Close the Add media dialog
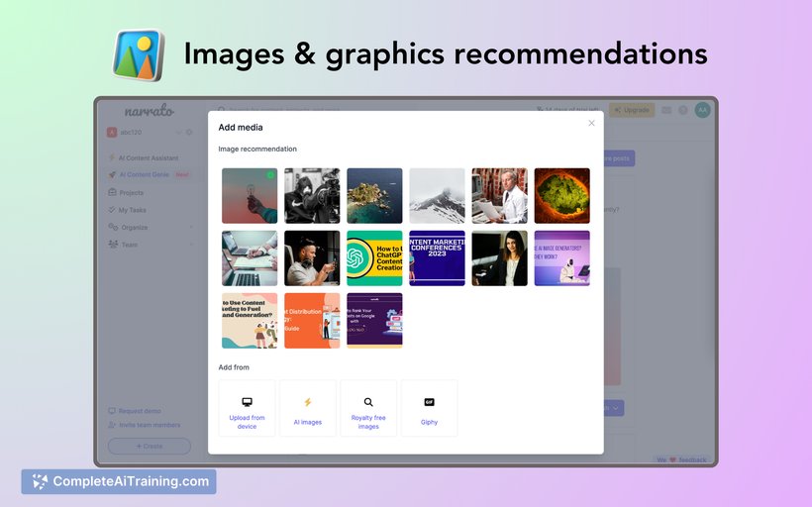812x507 pixels. pos(591,123)
